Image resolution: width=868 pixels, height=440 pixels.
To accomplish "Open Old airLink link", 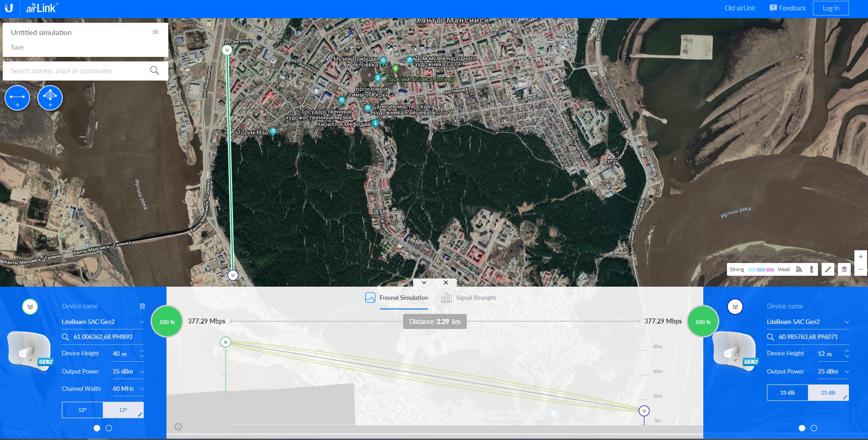I will pyautogui.click(x=740, y=8).
